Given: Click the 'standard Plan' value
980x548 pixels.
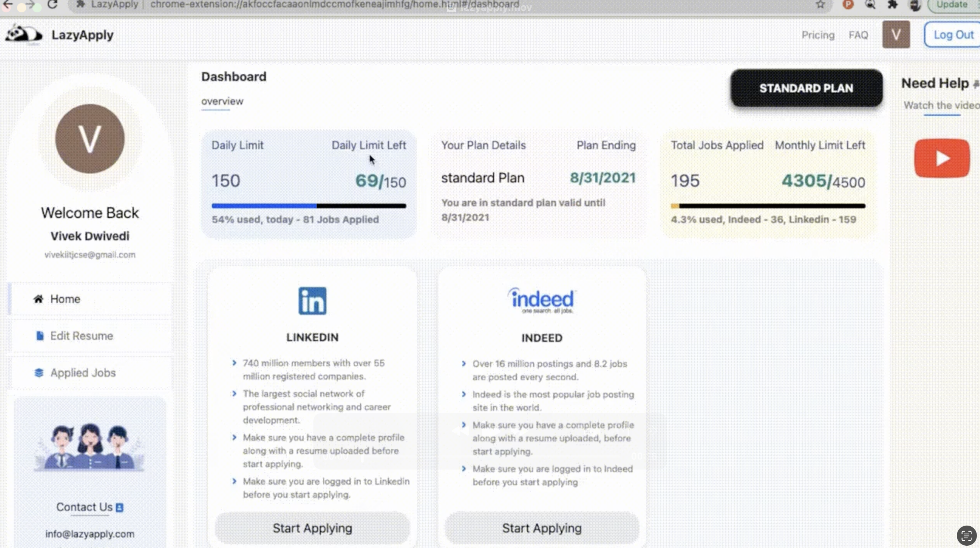Looking at the screenshot, I should 483,178.
